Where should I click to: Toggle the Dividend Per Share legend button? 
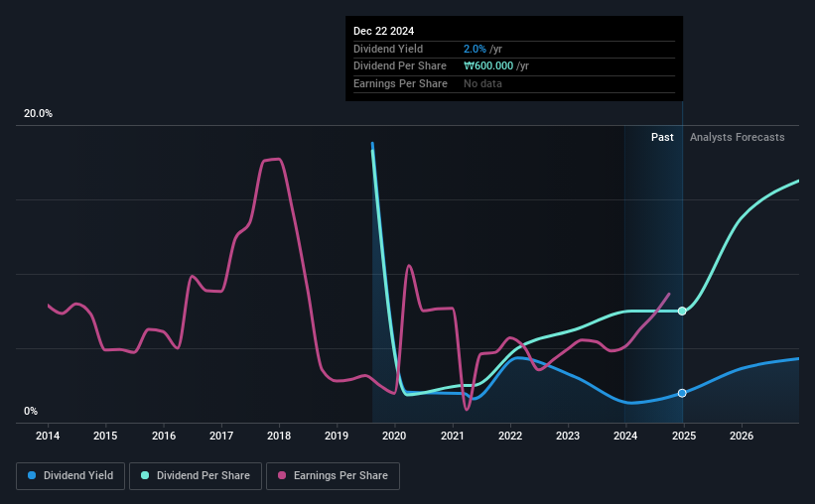pyautogui.click(x=196, y=476)
